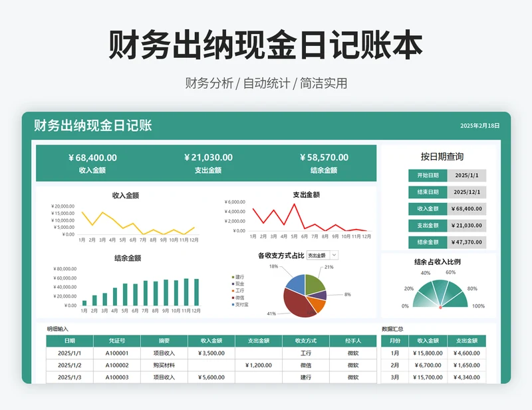This screenshot has width=532, height=410.
Task: Click the 按日期查询 panel heading
Action: [x=442, y=156]
